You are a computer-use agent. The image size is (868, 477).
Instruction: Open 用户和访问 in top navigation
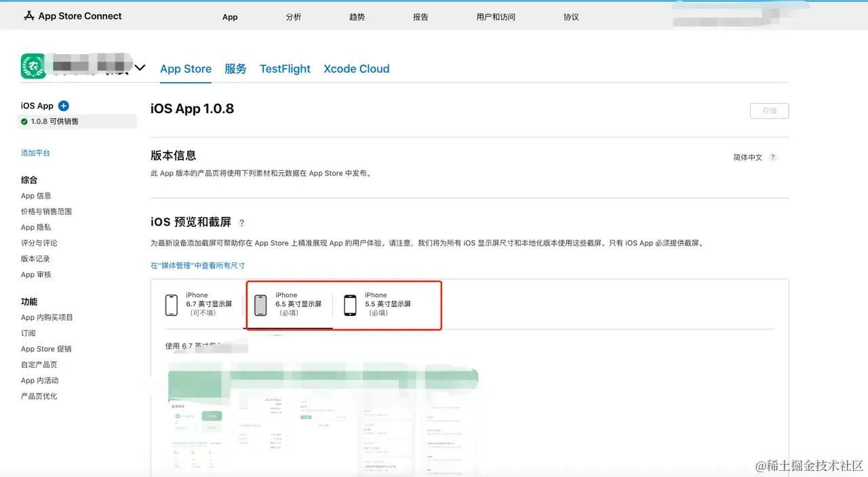(496, 17)
